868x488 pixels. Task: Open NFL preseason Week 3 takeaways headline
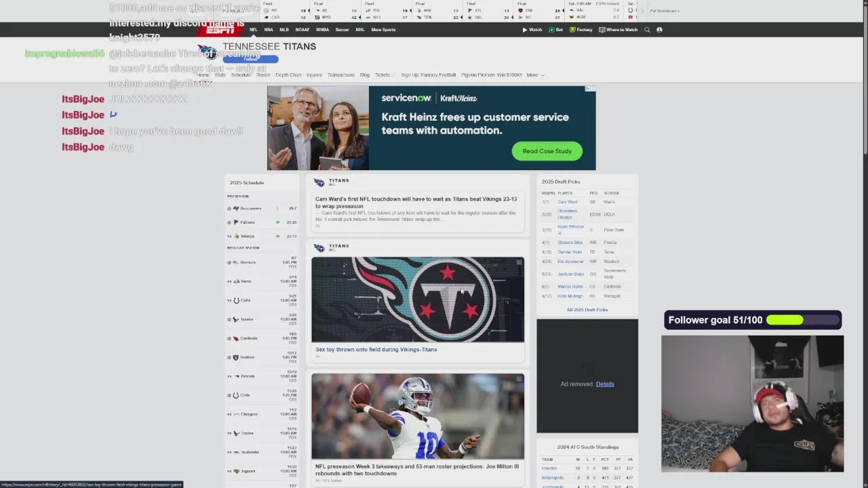tap(417, 470)
